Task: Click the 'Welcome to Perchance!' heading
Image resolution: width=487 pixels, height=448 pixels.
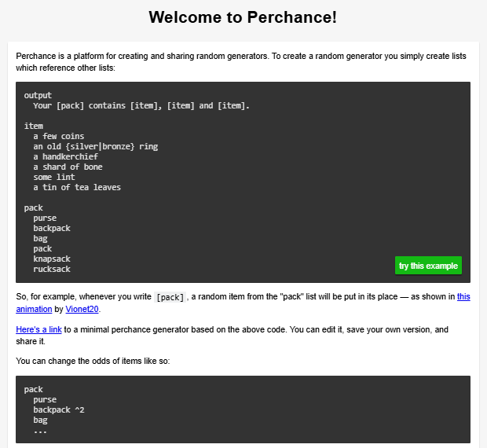Action: [243, 17]
